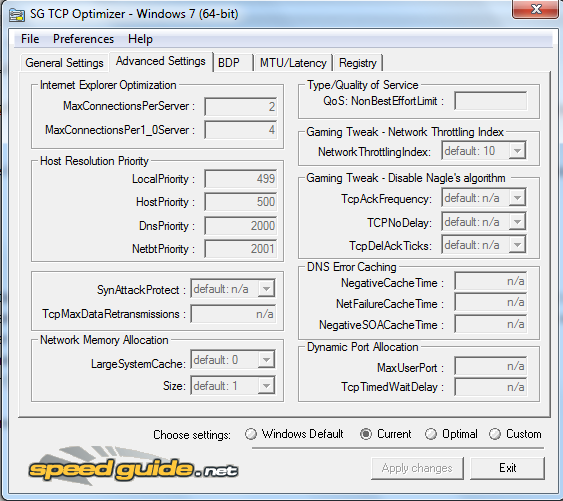Select the Advanced Settings tab

(x=160, y=61)
